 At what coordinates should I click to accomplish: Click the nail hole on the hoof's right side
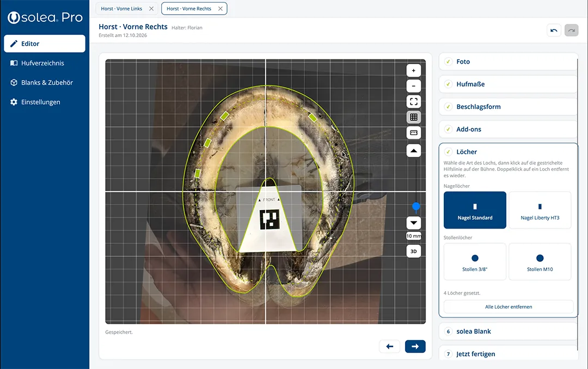tap(313, 118)
